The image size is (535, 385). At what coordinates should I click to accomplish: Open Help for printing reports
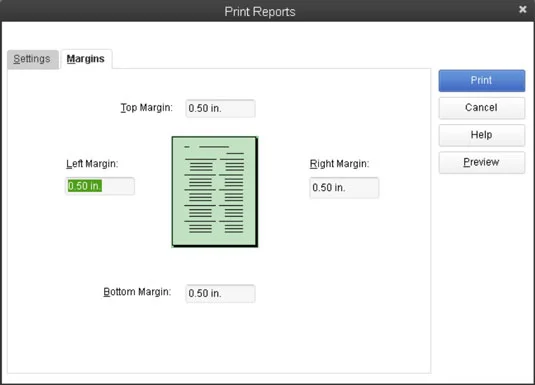[481, 135]
